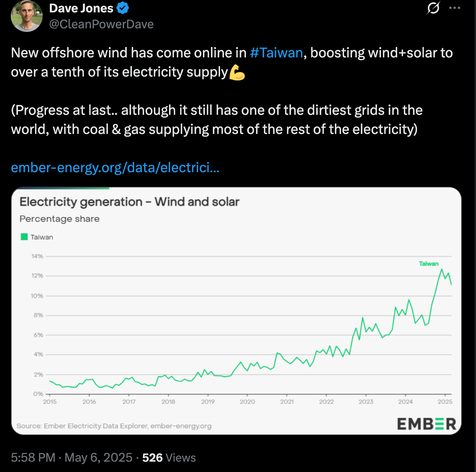Viewport: 476px width, 472px height.
Task: Open the ember-energy.org data link
Action: point(115,167)
